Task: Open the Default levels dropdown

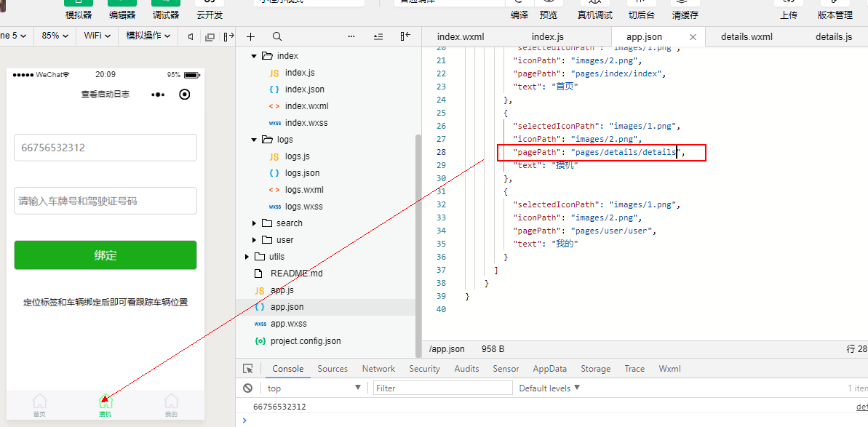Action: click(x=549, y=388)
